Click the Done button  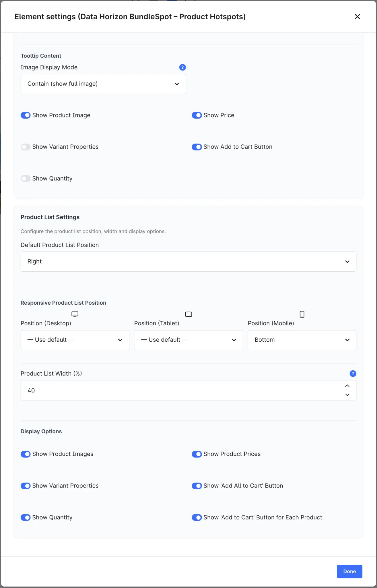coord(349,571)
